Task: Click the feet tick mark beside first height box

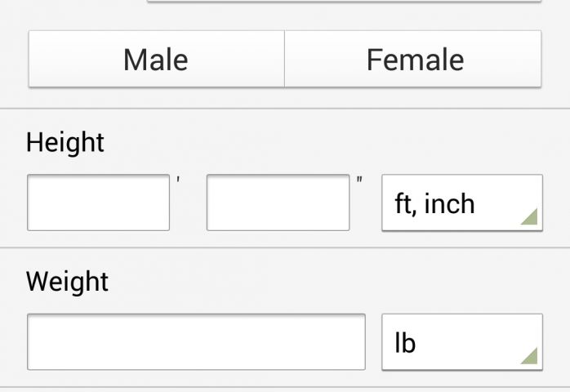Action: pos(178,180)
